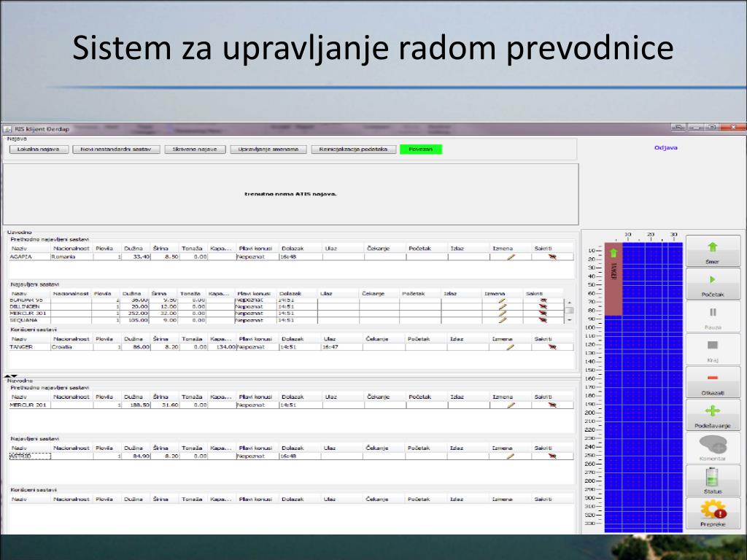Hide the SEQUANA row with Sakriti icon

click(543, 320)
